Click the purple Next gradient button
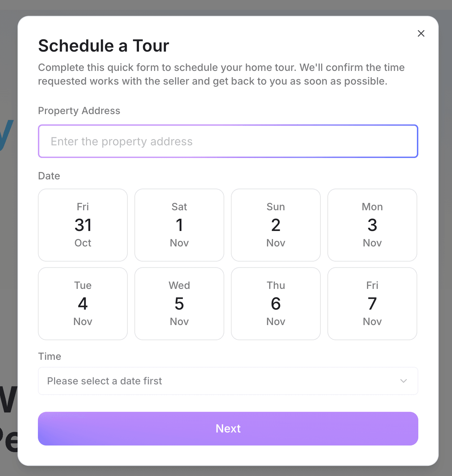Viewport: 452px width, 476px height. coord(228,429)
